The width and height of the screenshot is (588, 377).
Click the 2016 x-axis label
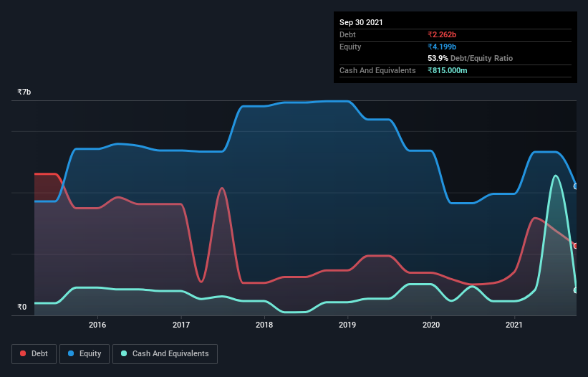pos(97,325)
